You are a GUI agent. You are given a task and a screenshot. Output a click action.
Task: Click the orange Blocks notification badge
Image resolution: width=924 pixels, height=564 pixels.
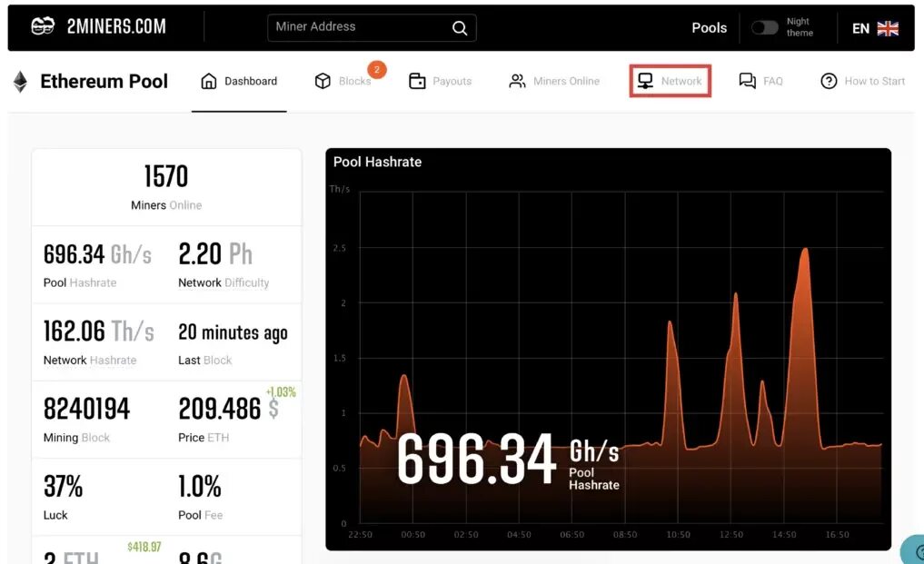click(377, 70)
